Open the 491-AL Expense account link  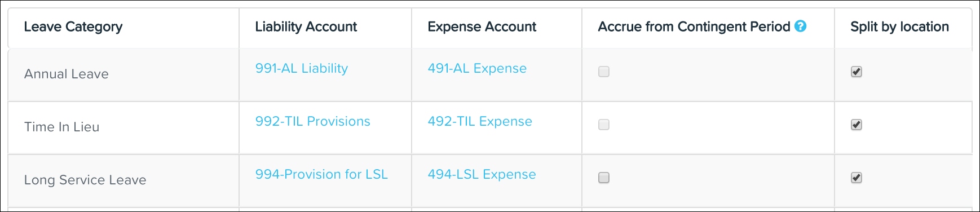point(477,68)
